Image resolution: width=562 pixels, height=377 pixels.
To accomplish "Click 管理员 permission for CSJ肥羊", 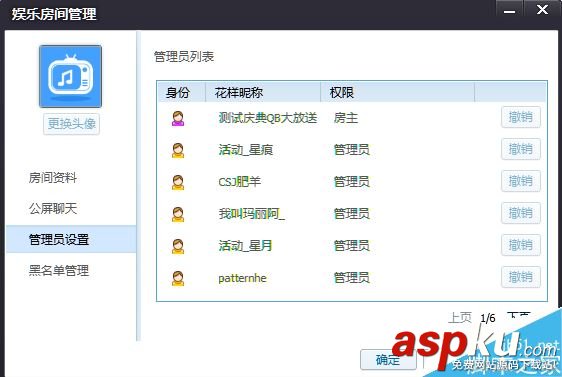I will pyautogui.click(x=352, y=182).
